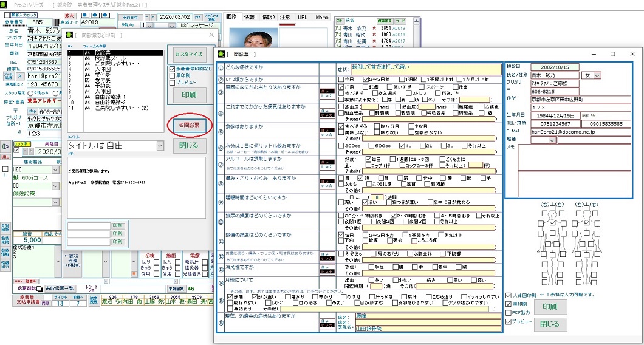This screenshot has height=345, width=644.
Task: Expand the 症状治療 list dropdown arrow
Action: pos(57,262)
